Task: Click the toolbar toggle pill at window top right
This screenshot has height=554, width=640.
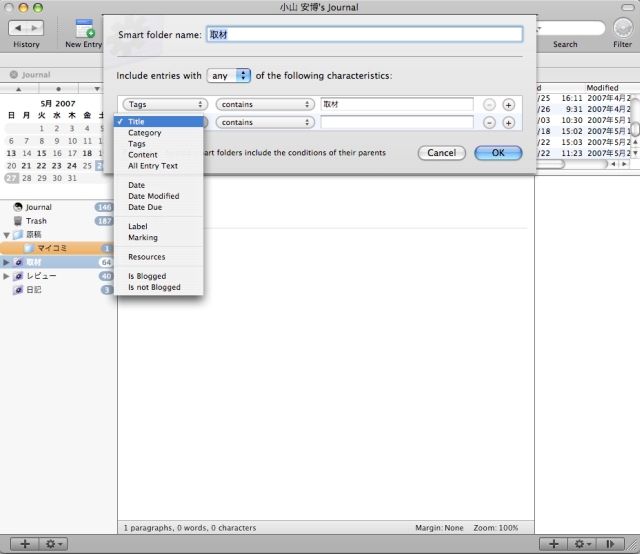Action: coord(628,7)
